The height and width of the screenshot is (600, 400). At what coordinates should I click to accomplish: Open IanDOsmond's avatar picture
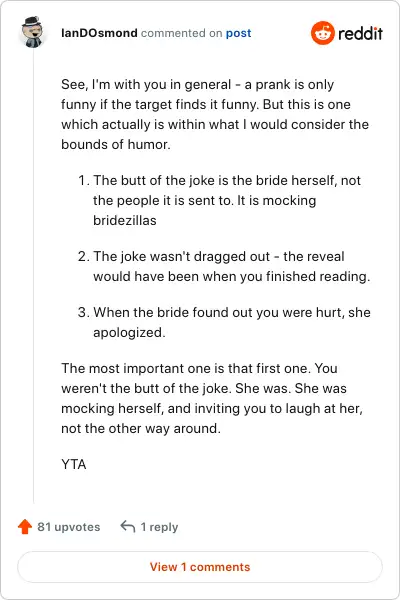click(x=33, y=32)
